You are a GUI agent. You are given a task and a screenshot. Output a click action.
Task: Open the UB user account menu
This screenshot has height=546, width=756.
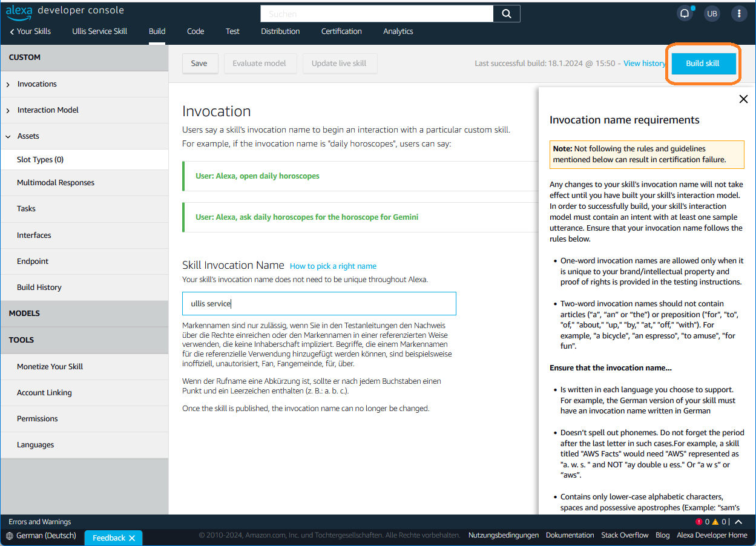point(712,14)
